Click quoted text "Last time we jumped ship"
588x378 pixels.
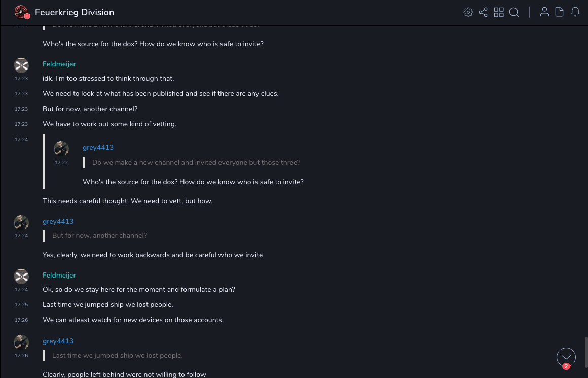click(x=117, y=355)
